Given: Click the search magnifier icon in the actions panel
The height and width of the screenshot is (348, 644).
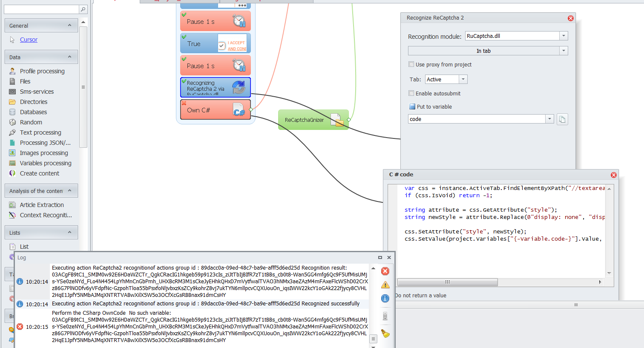Looking at the screenshot, I should coord(83,9).
